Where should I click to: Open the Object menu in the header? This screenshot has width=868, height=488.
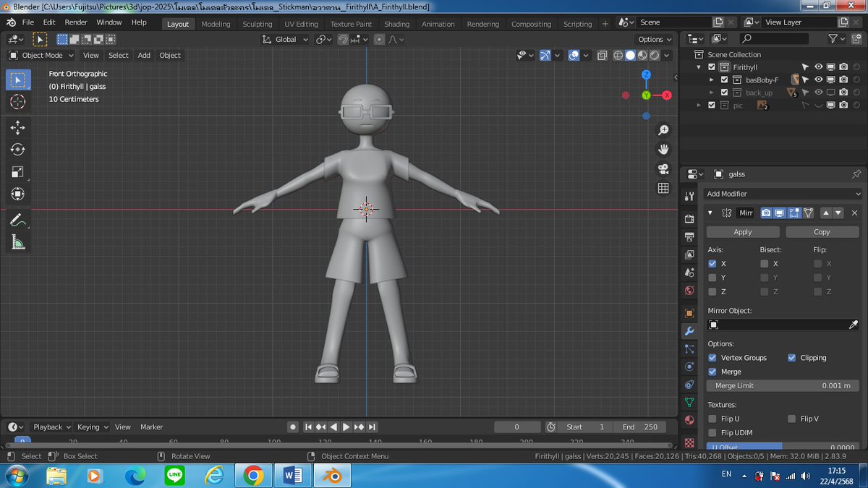169,55
